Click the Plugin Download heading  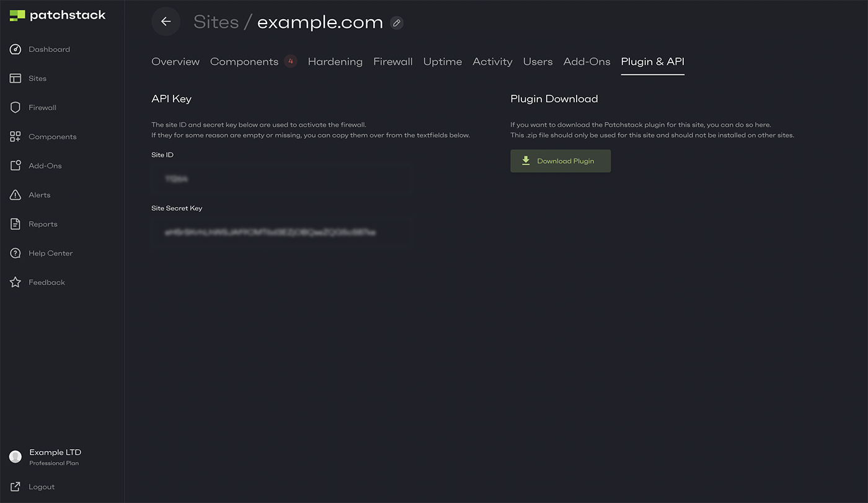pyautogui.click(x=554, y=99)
